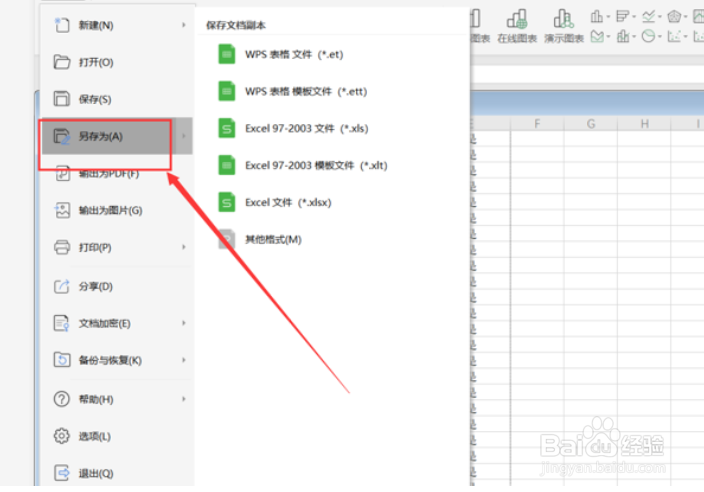
Task: Click the gear icon for 选项(L)
Action: [x=62, y=436]
